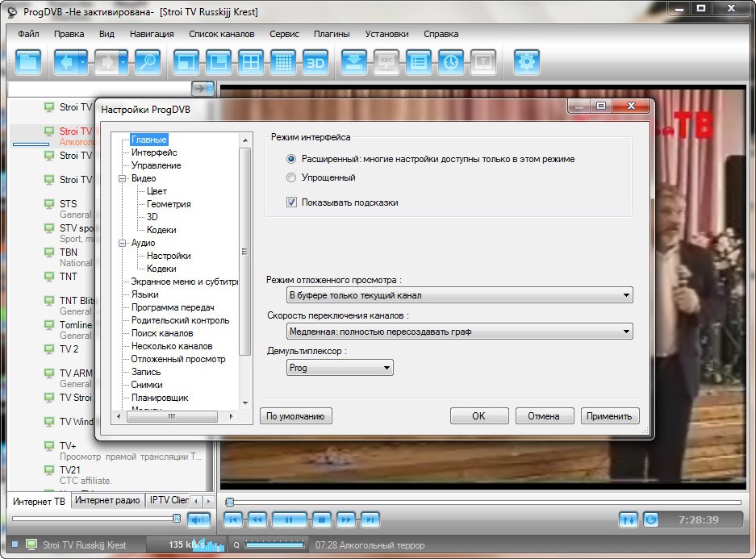Switch to the Интернет радио tab
The height and width of the screenshot is (559, 756).
[x=107, y=501]
